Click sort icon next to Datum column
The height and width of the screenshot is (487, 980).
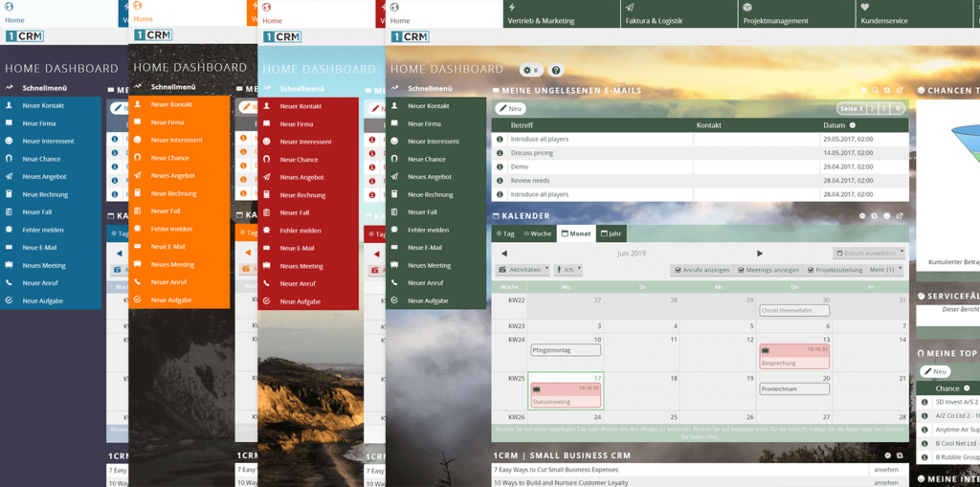pos(853,125)
